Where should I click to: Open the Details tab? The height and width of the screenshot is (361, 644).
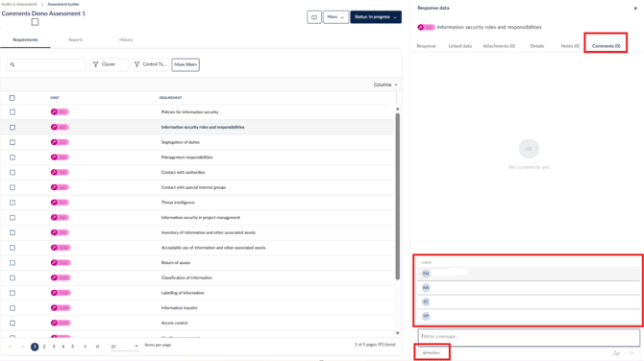pyautogui.click(x=536, y=46)
